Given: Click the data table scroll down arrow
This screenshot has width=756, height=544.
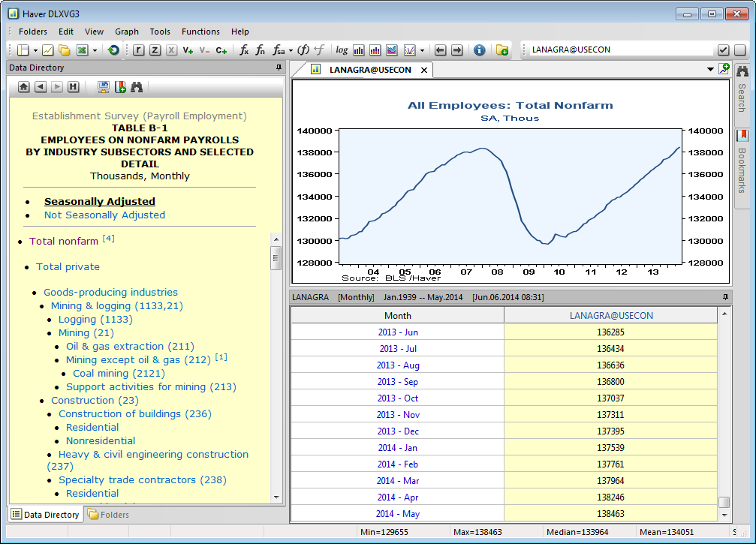Looking at the screenshot, I should tap(724, 515).
